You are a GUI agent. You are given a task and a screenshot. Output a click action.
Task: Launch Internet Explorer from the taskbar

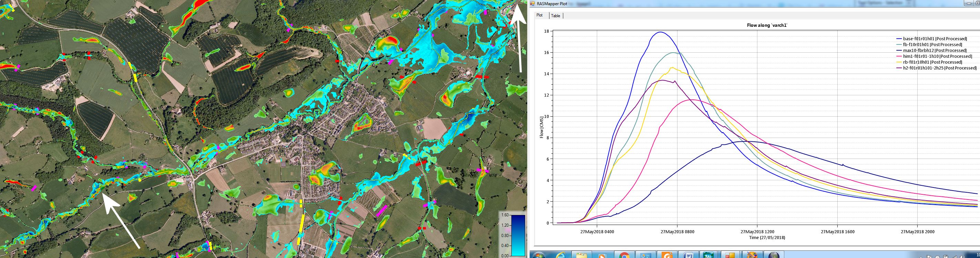tap(560, 255)
